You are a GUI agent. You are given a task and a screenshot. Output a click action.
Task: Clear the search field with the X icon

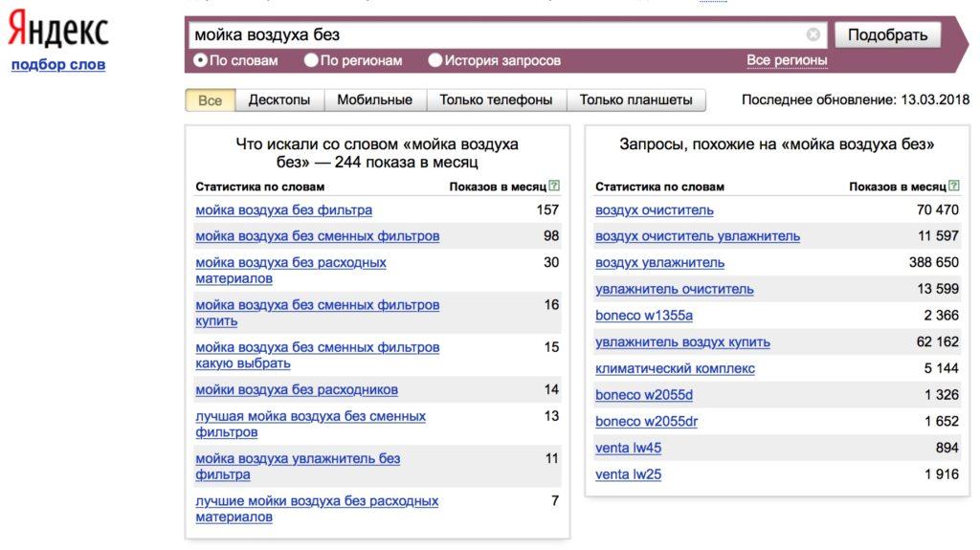tap(813, 35)
